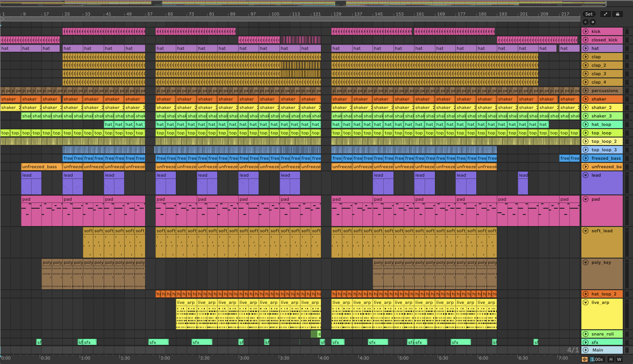Collapse the live_arp track
Screen dimensions: 633x364
point(586,303)
